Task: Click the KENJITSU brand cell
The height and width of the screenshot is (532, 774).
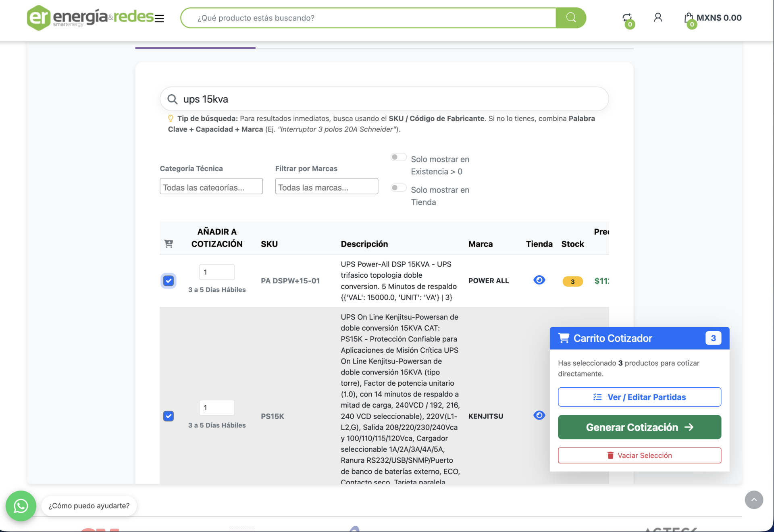Action: pyautogui.click(x=486, y=416)
